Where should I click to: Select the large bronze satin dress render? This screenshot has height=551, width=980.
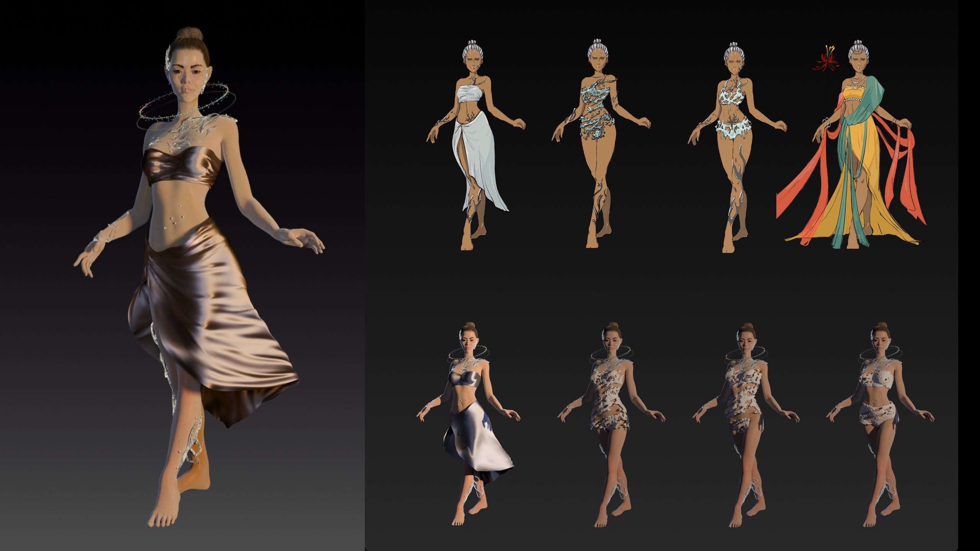[x=199, y=277]
